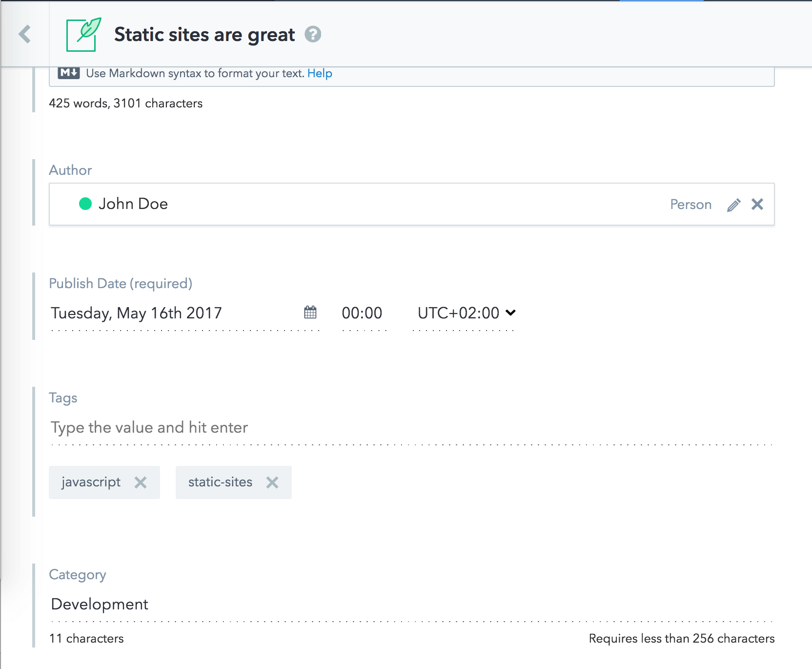Image resolution: width=812 pixels, height=669 pixels.
Task: Expand the UTC+02:00 timezone dropdown
Action: (459, 313)
